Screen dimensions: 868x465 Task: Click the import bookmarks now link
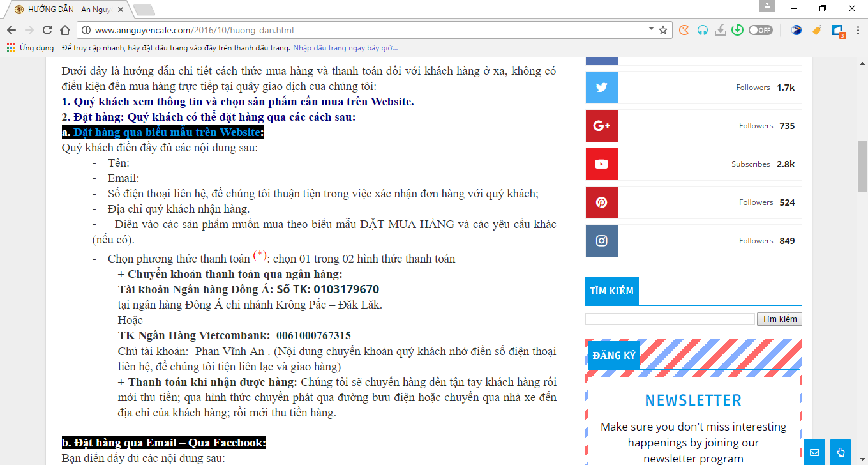(345, 48)
